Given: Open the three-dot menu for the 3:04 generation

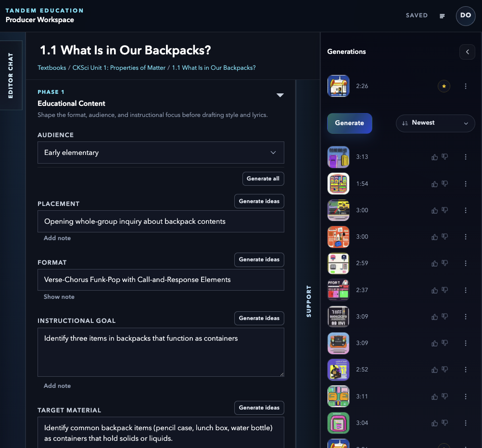Looking at the screenshot, I should 465,423.
